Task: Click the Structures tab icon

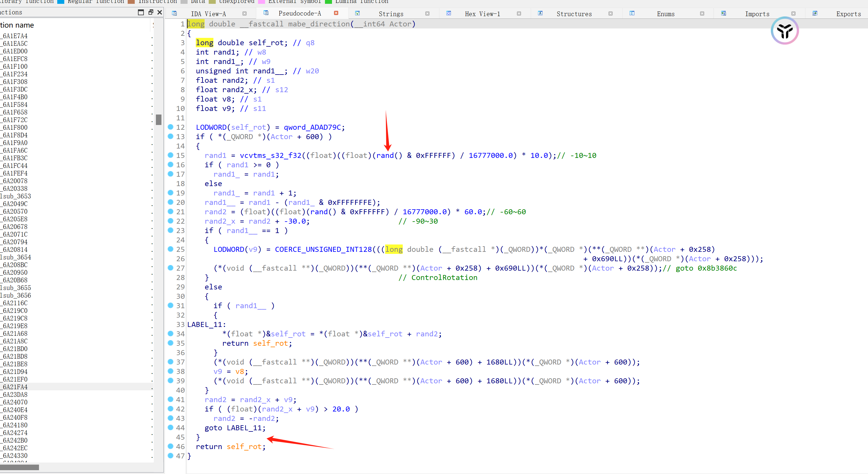Action: click(540, 14)
